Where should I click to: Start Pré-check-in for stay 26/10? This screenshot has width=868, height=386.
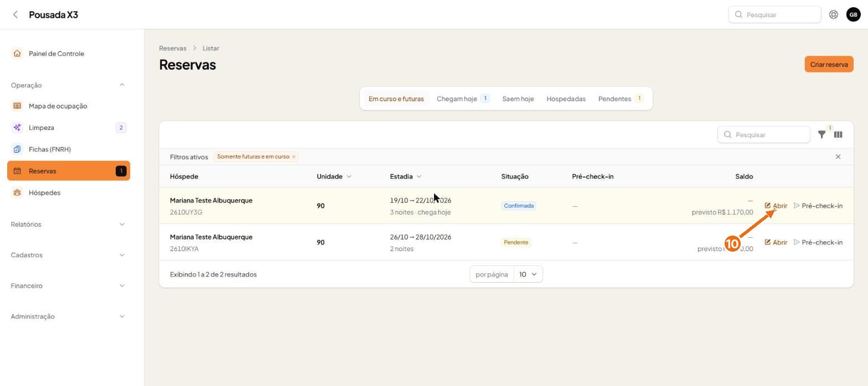[x=818, y=242]
